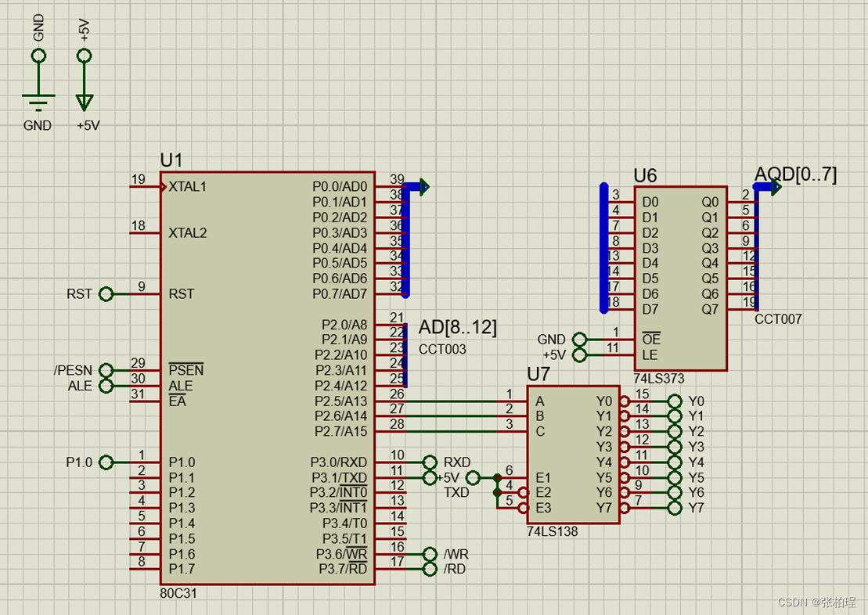Select the +5V terminal connected to E1
Screen dimensions: 868x615
[x=473, y=478]
